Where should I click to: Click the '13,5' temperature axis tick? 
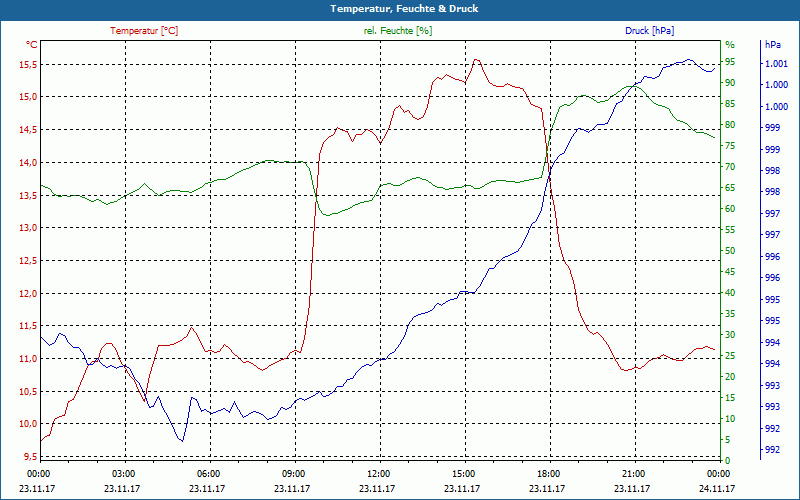28,195
